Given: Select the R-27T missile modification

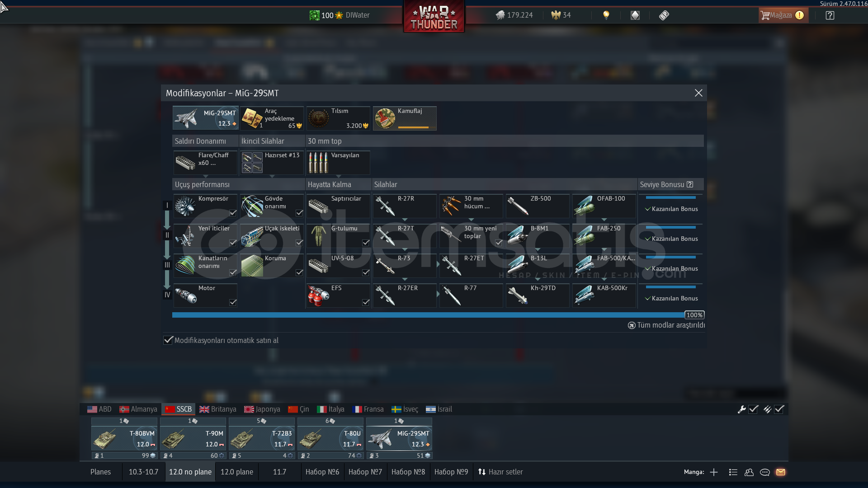Looking at the screenshot, I should 405,236.
